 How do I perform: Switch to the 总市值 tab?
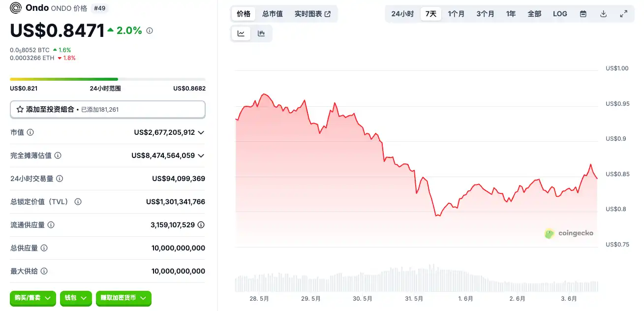point(273,14)
